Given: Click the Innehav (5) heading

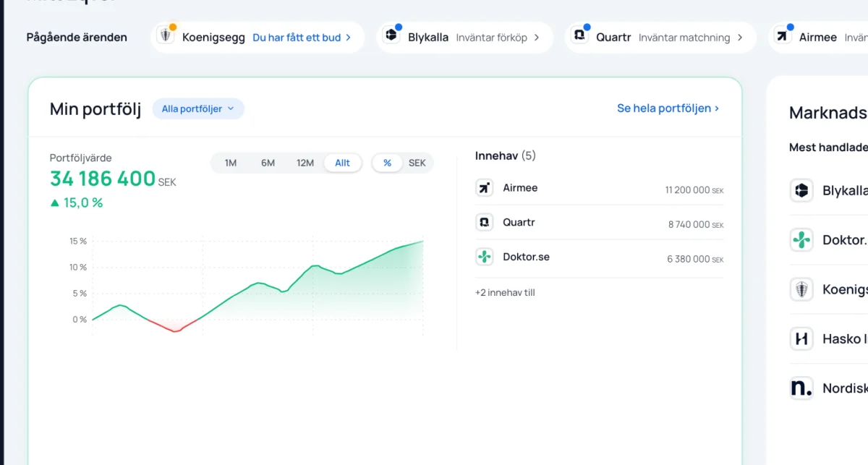Looking at the screenshot, I should pos(506,155).
